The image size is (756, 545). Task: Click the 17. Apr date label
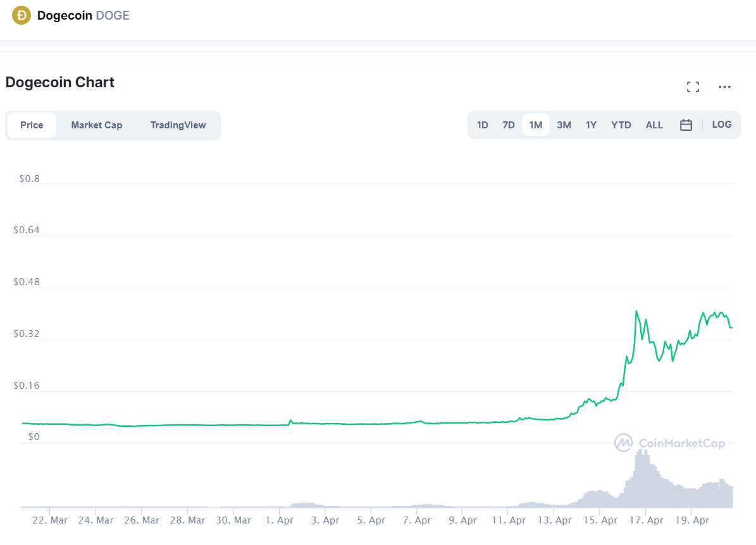pos(646,520)
